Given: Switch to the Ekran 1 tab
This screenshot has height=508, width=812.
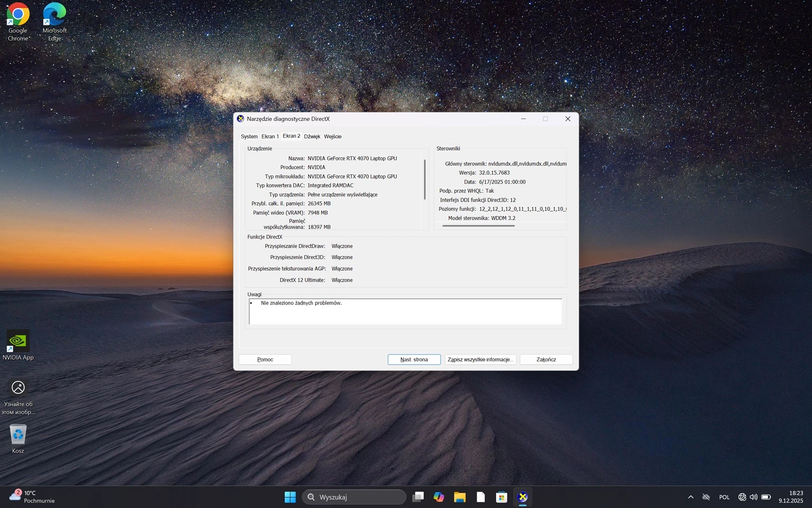Looking at the screenshot, I should point(270,137).
